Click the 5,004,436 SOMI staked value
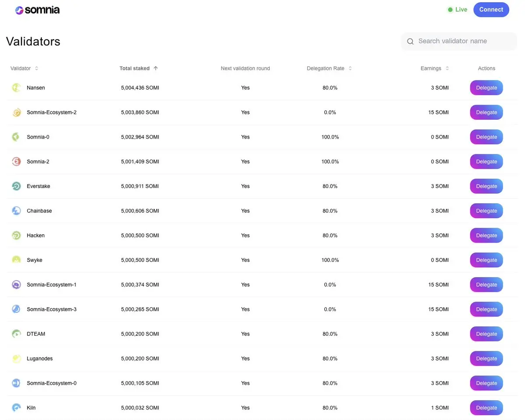Image resolution: width=525 pixels, height=420 pixels. [x=140, y=88]
